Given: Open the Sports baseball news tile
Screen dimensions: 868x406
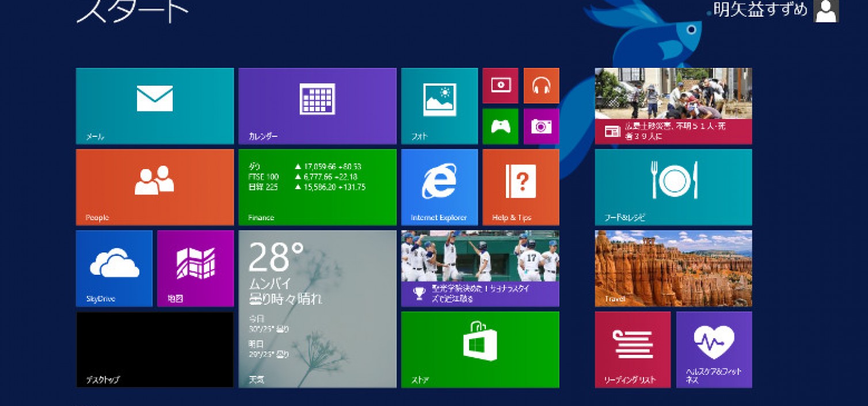Looking at the screenshot, I should point(480,269).
